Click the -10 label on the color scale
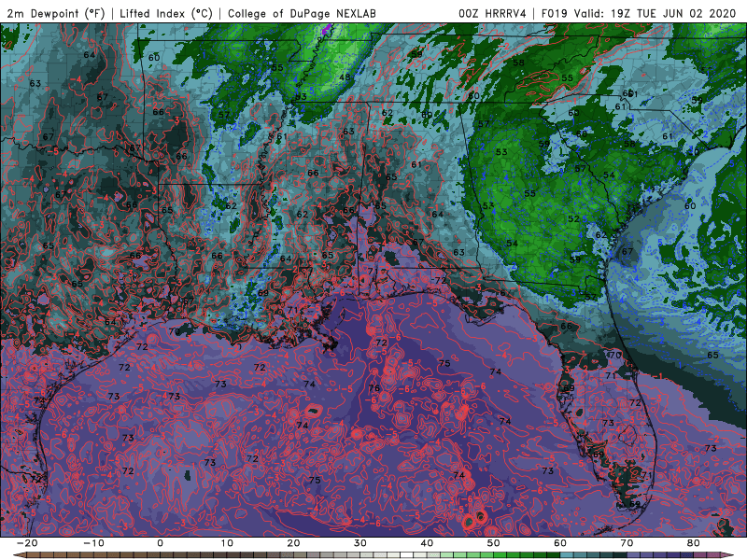747x560 pixels. click(93, 543)
